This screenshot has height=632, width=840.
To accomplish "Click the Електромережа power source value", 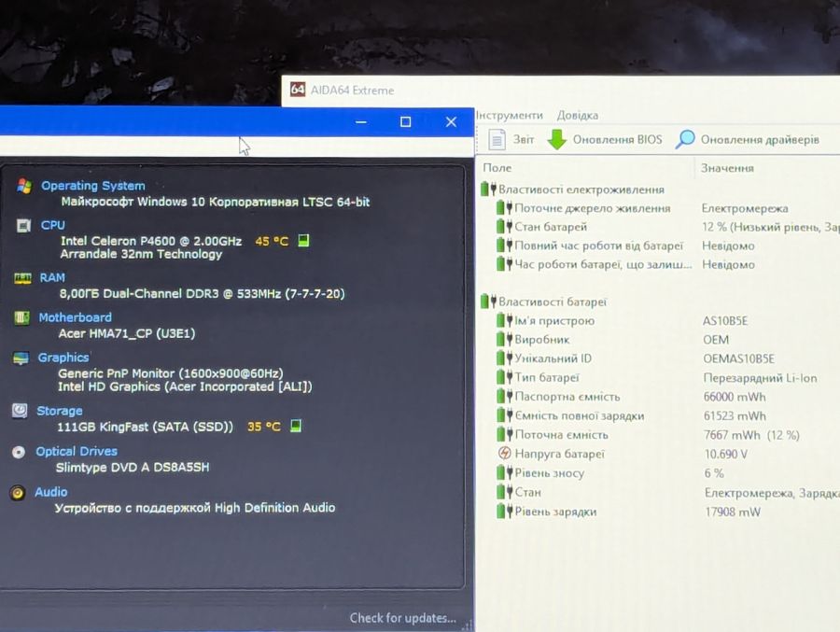I will click(x=745, y=208).
